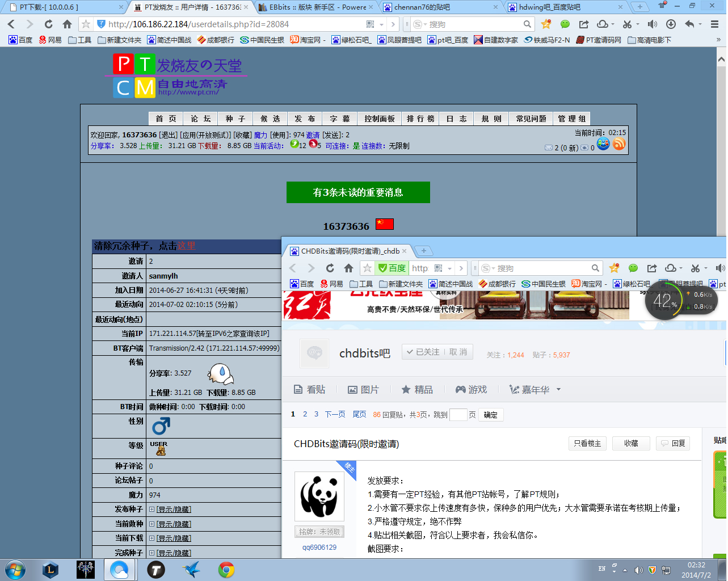The height and width of the screenshot is (581, 728).
Task: Open the QR code icon in back address bar
Action: point(371,24)
